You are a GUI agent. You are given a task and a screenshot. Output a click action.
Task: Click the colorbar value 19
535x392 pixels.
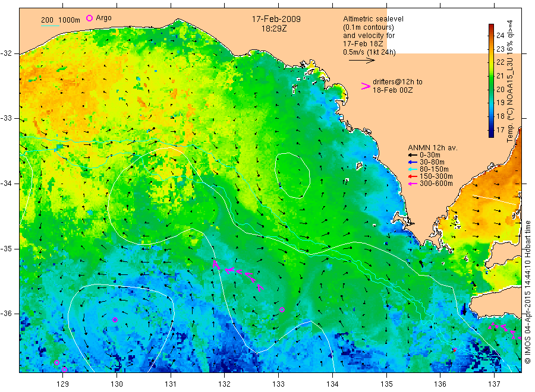click(500, 103)
